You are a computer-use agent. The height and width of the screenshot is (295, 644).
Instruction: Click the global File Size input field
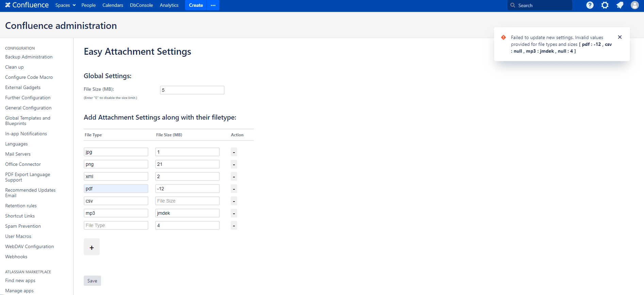coord(192,90)
